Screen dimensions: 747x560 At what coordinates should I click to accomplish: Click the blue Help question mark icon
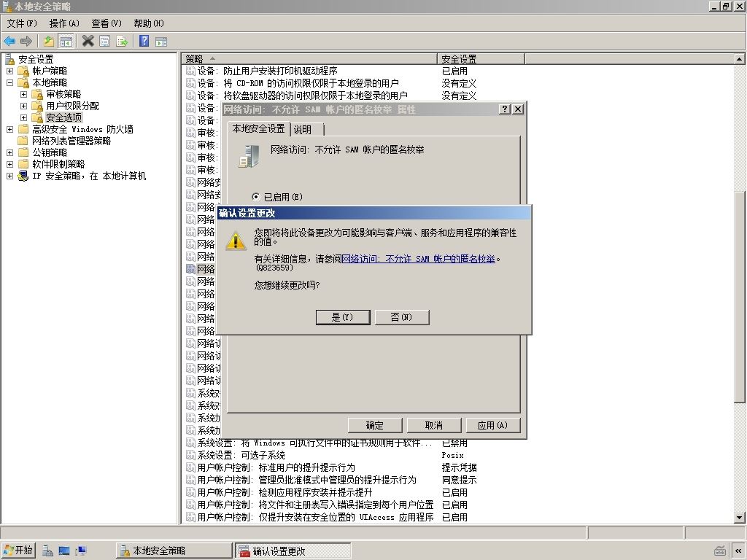pyautogui.click(x=144, y=42)
